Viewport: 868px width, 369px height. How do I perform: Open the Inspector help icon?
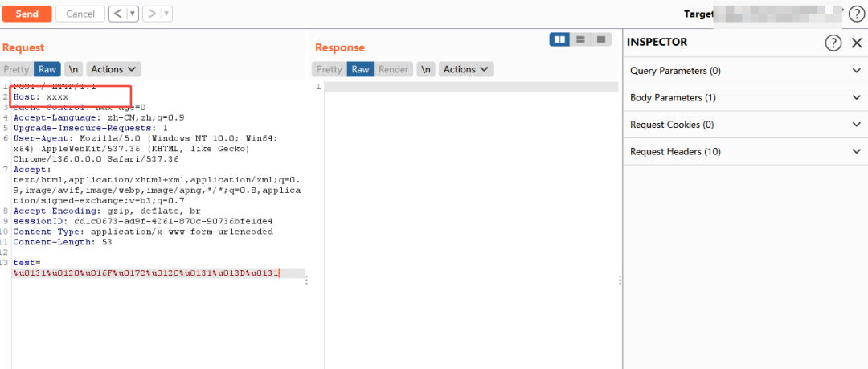(x=833, y=43)
